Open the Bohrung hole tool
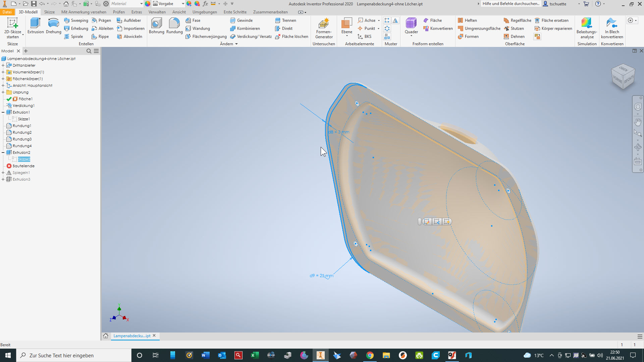 (157, 26)
